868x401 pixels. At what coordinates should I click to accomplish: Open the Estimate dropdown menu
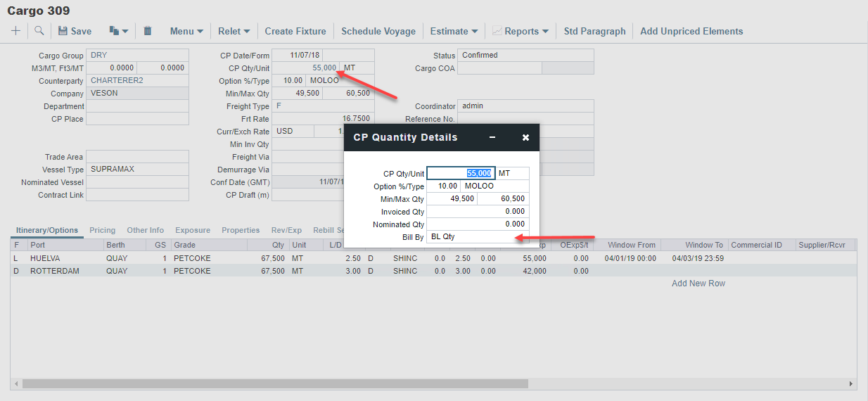[454, 31]
